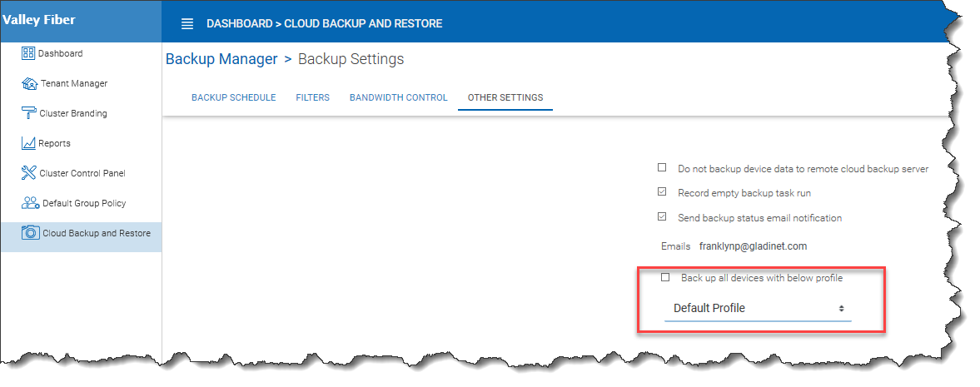980x387 pixels.
Task: Open Cluster Control Panel
Action: click(82, 173)
